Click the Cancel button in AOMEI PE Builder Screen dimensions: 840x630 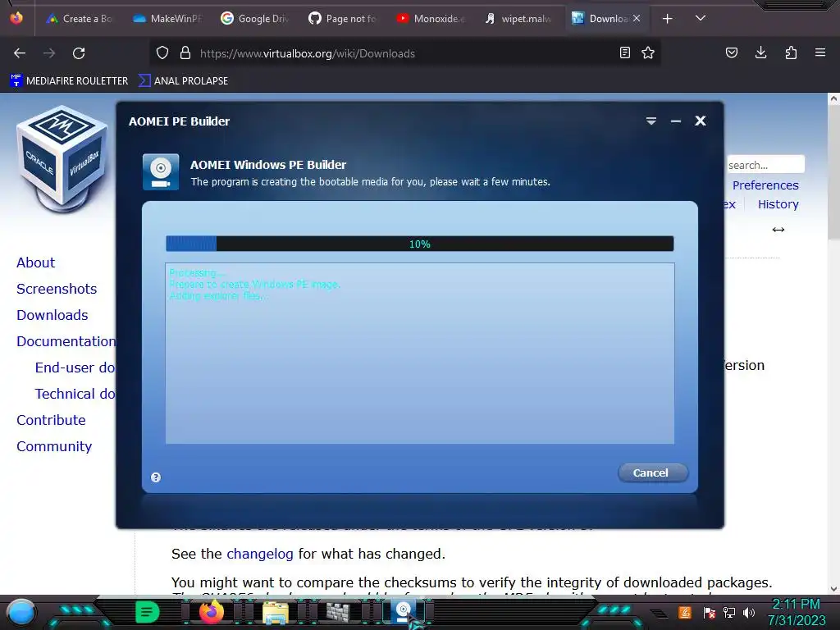[652, 473]
